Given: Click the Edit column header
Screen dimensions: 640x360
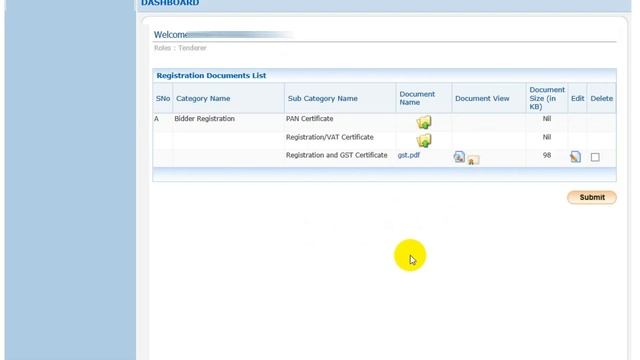Looking at the screenshot, I should point(578,98).
